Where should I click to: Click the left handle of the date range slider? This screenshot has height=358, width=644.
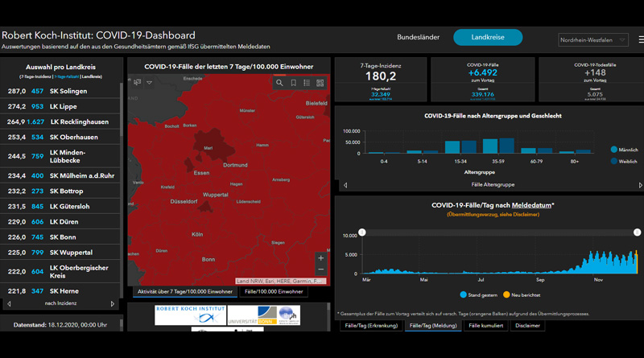[x=361, y=232]
